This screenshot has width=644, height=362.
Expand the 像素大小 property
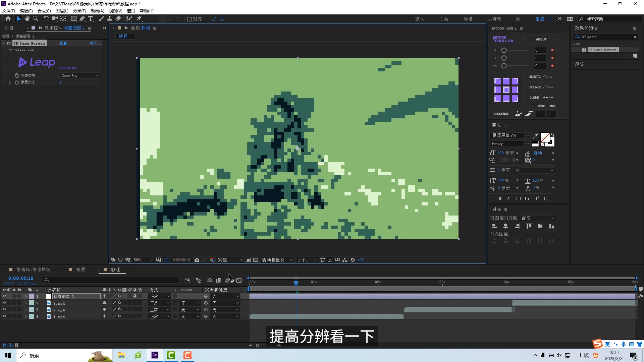pos(10,82)
